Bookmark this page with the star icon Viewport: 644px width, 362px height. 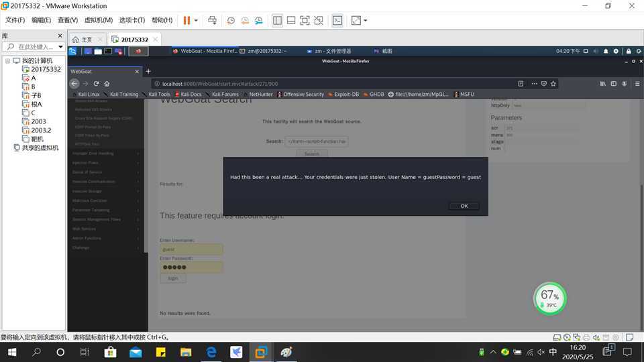[553, 84]
